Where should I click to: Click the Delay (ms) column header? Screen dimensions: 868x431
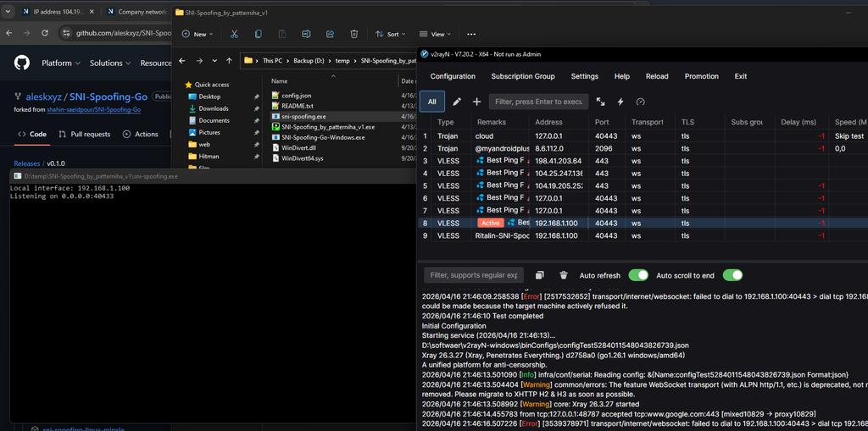(798, 122)
